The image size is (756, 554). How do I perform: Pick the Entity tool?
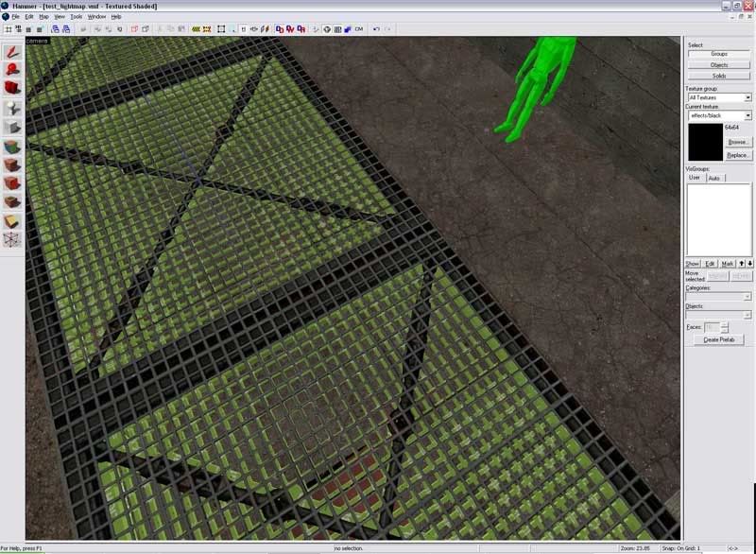[12, 108]
